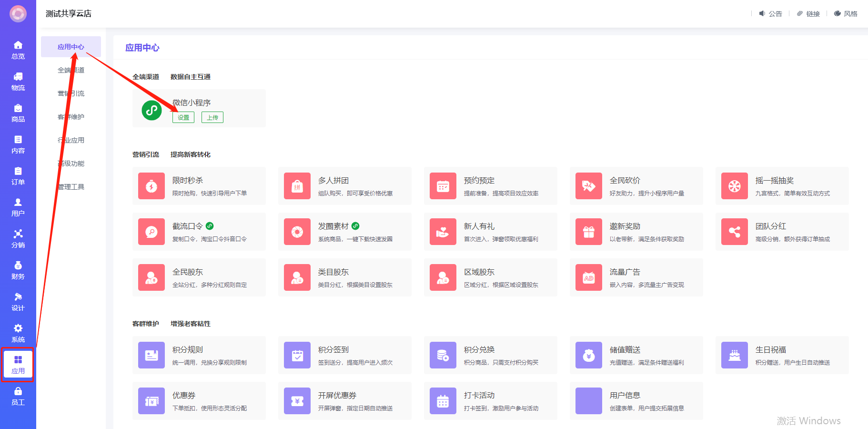868x429 pixels.
Task: Click the 生日祝福 birthday cake icon
Action: [x=734, y=355]
